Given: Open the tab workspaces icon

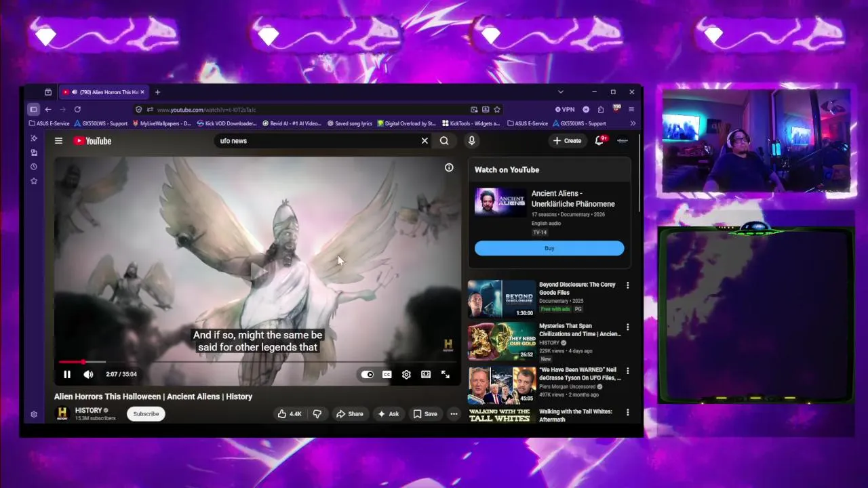Looking at the screenshot, I should tap(48, 92).
